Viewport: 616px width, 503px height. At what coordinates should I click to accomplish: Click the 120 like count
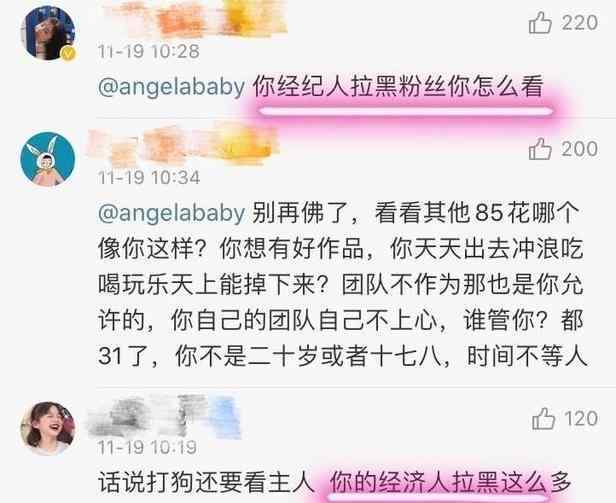581,419
